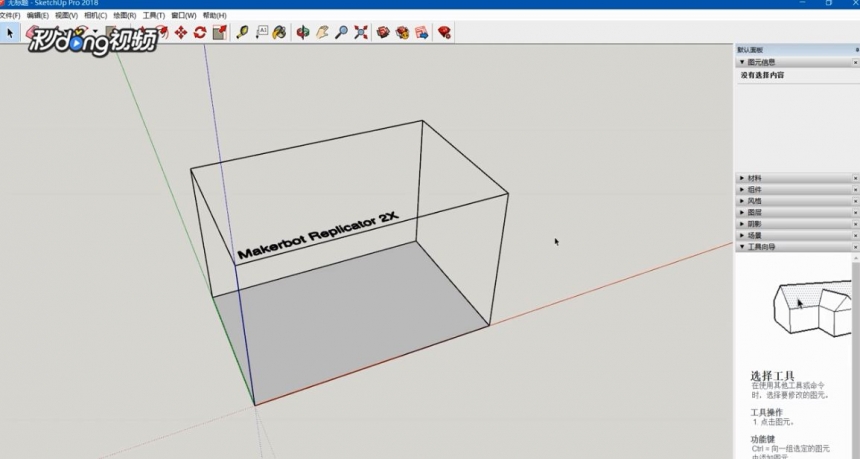Expand the 组件 panel
The width and height of the screenshot is (860, 459).
tap(742, 190)
